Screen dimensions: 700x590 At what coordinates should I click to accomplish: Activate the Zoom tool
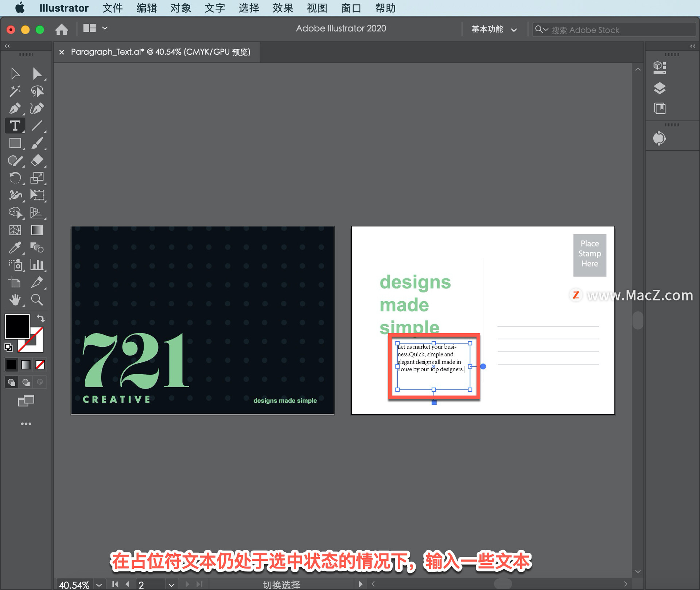tap(37, 300)
